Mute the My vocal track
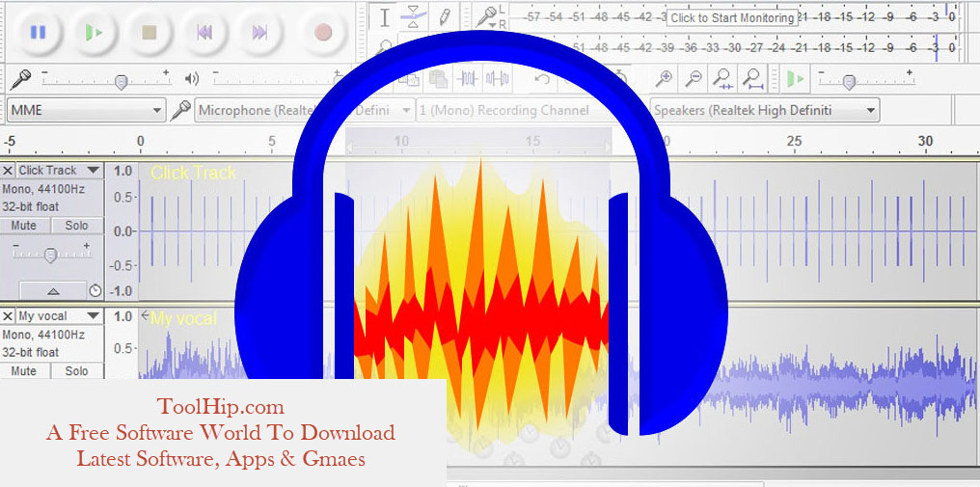This screenshot has height=487, width=980. point(25,371)
